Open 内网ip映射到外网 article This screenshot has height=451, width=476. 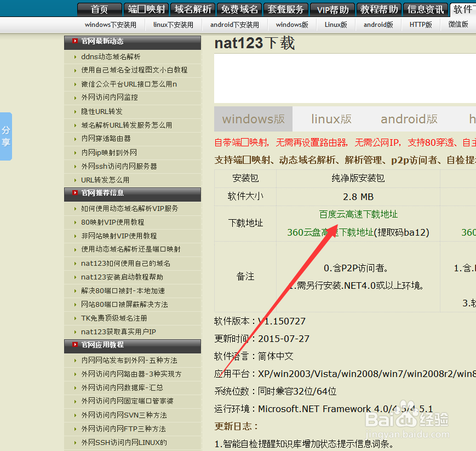coord(109,152)
